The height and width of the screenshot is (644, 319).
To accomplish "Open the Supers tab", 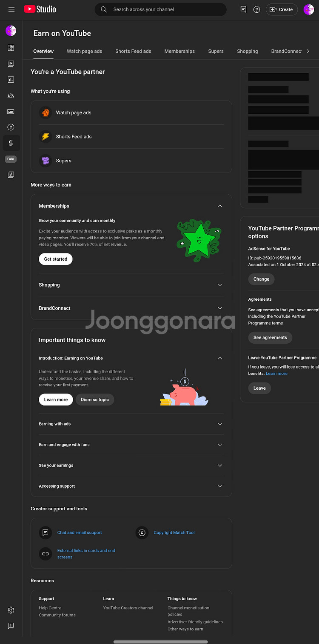I will 216,51.
